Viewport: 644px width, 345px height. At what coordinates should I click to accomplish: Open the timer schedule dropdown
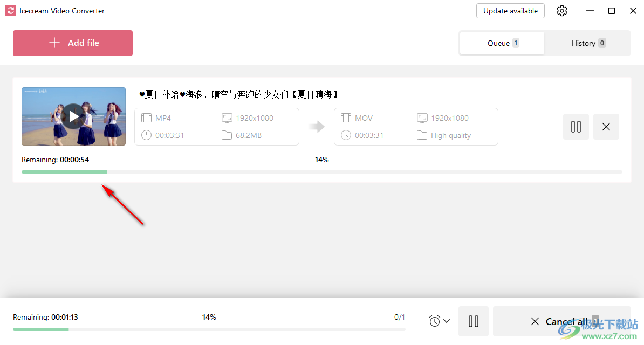coord(439,321)
